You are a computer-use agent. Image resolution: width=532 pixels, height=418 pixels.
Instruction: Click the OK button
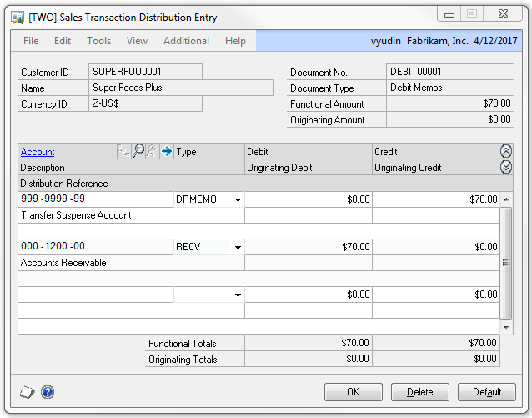click(353, 392)
